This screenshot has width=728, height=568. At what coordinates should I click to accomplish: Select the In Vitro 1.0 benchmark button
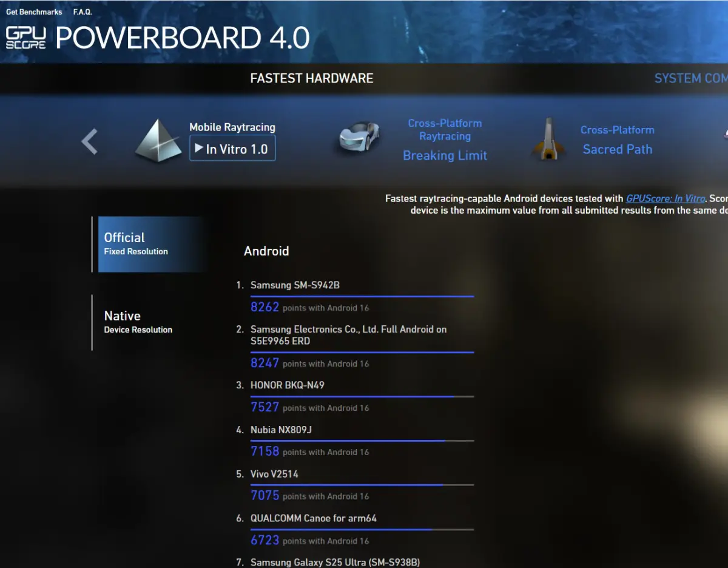pyautogui.click(x=232, y=149)
